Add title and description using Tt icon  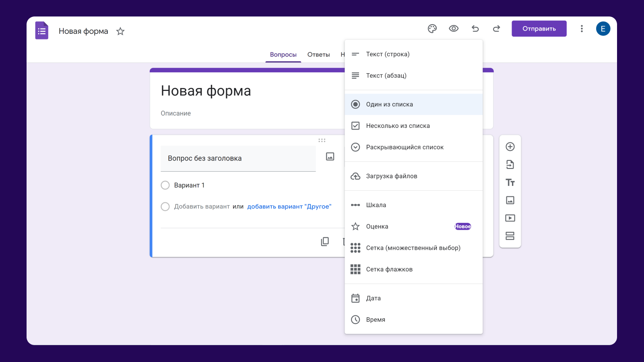pos(510,182)
